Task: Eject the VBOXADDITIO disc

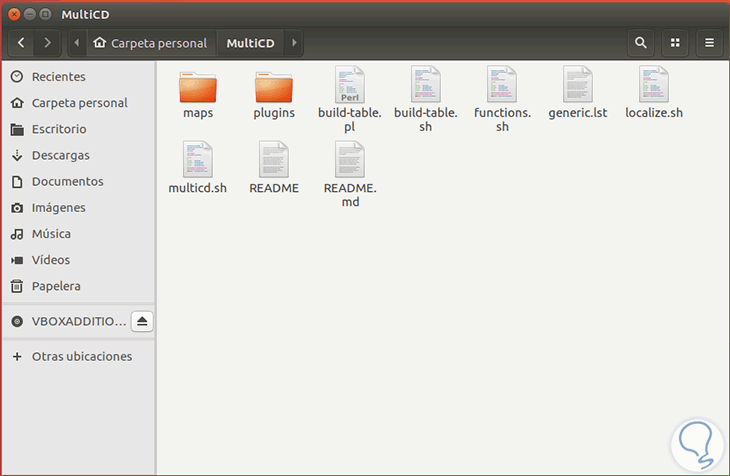Action: coord(142,321)
